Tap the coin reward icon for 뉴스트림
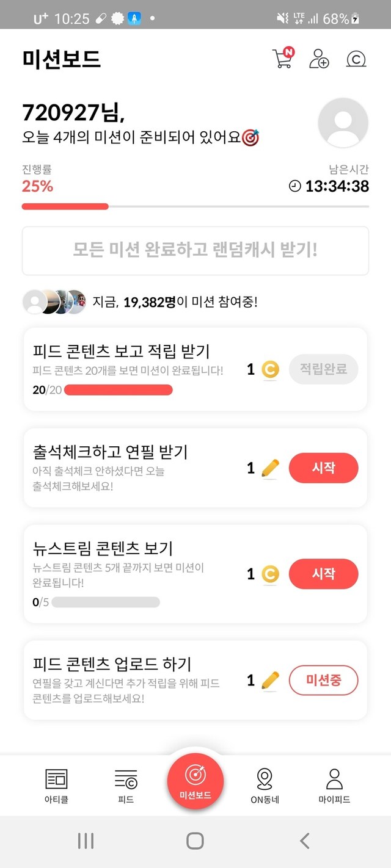The image size is (391, 868). [x=270, y=574]
